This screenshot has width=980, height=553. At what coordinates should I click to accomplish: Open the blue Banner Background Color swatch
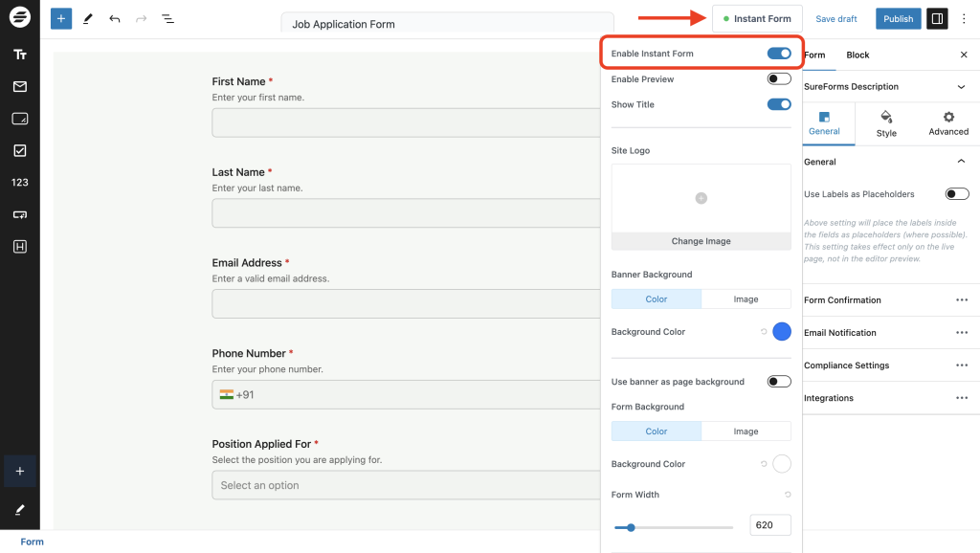(782, 332)
